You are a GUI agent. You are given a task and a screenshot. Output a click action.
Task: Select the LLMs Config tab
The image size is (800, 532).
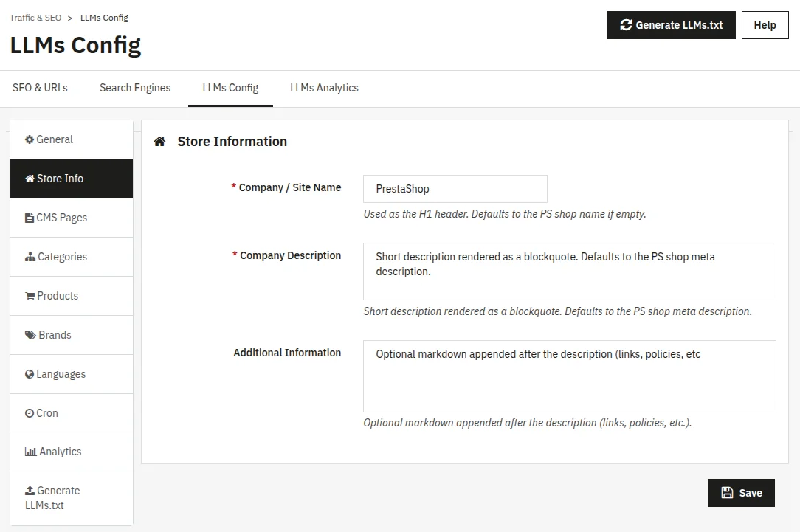230,88
